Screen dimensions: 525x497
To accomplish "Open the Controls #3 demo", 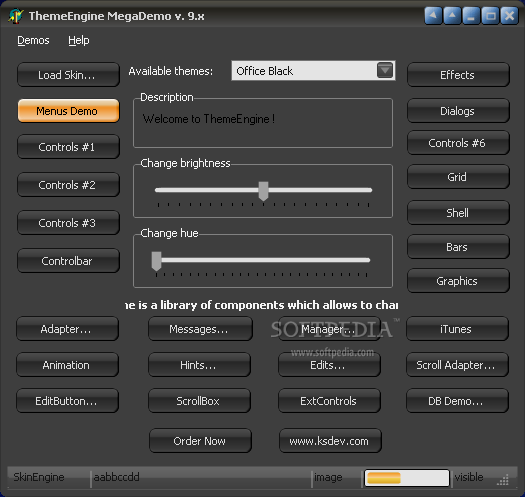I will tap(68, 223).
